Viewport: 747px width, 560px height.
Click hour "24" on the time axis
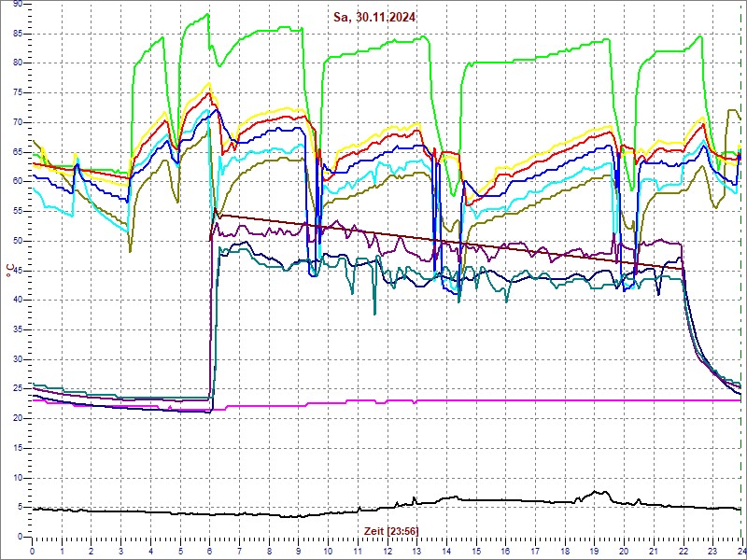coord(740,551)
